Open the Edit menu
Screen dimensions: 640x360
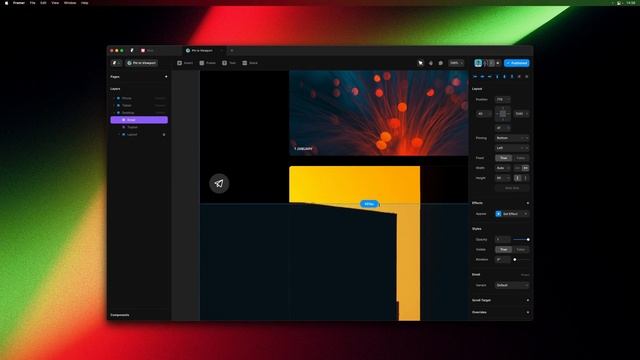click(x=43, y=3)
